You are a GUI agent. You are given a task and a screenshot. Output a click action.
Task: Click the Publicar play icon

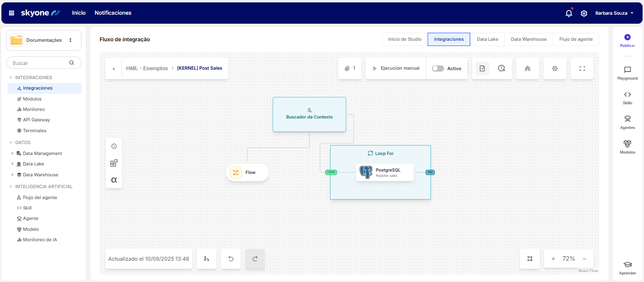tap(627, 37)
